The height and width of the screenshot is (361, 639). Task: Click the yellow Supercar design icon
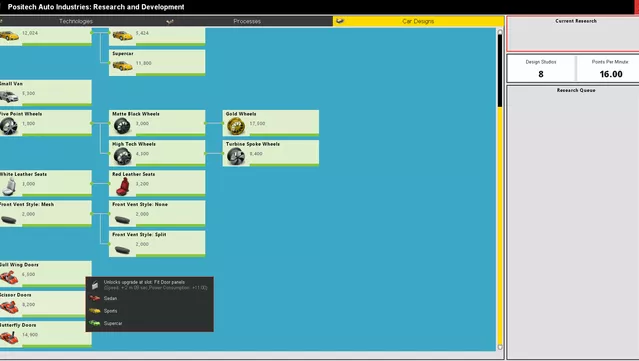click(x=122, y=66)
